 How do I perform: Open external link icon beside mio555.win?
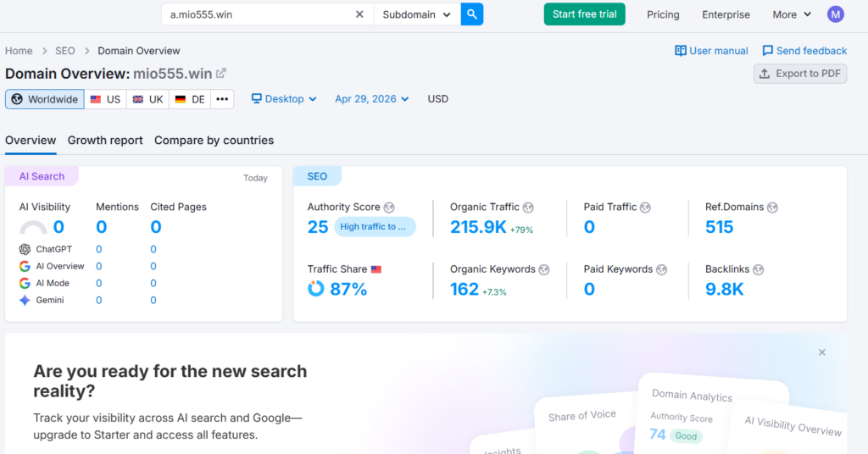[x=221, y=74]
